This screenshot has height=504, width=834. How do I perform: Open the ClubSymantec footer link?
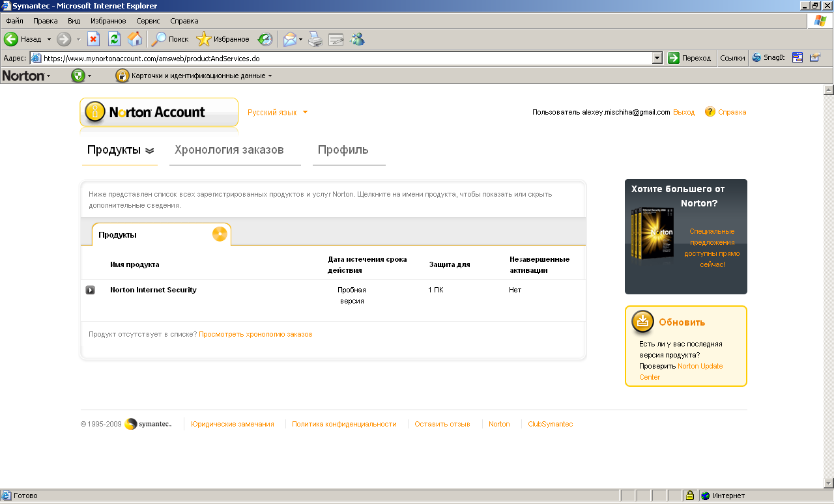(x=551, y=424)
